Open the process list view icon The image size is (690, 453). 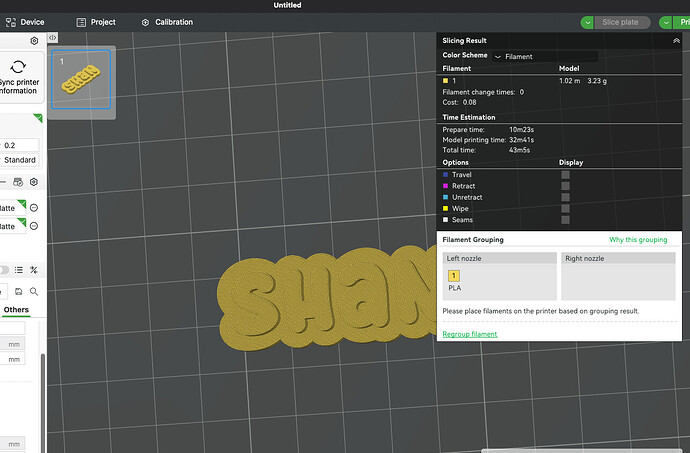[x=18, y=270]
